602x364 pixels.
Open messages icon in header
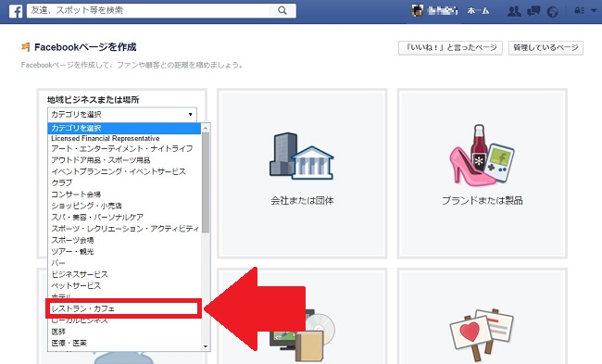533,11
